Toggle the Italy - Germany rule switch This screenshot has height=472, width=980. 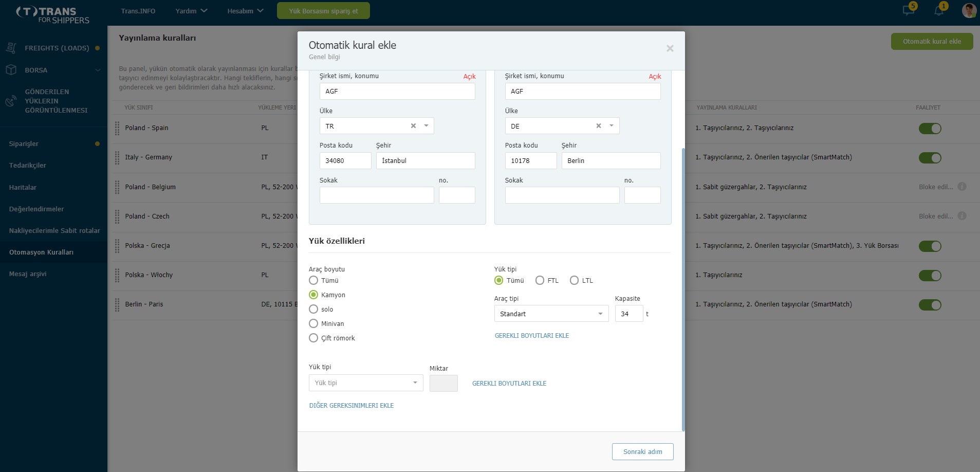coord(930,158)
